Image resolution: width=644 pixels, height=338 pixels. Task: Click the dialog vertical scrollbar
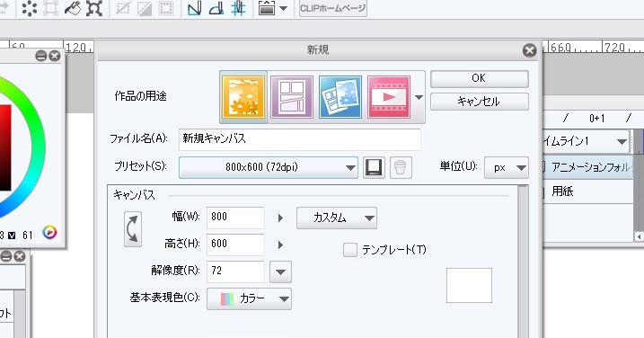[x=523, y=262]
